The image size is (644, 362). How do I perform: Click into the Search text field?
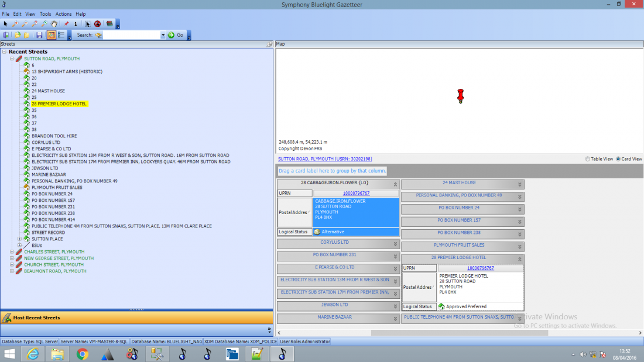(131, 35)
